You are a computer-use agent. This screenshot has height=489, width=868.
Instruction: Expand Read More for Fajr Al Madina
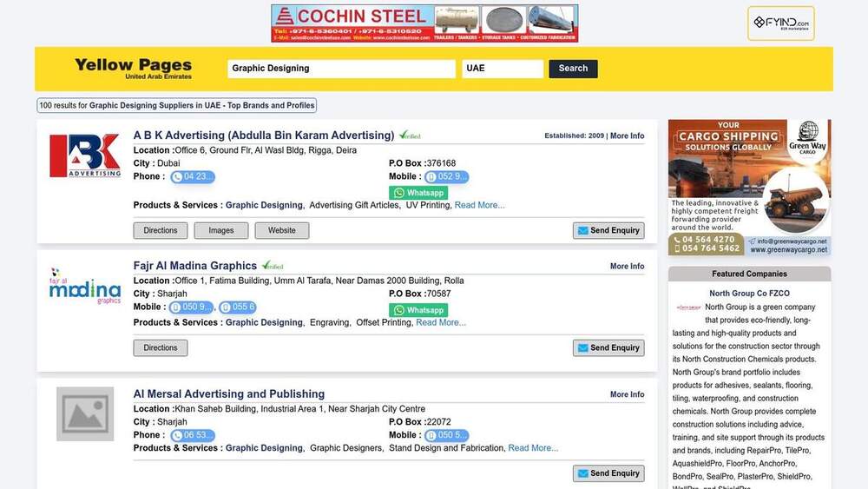[x=441, y=323]
